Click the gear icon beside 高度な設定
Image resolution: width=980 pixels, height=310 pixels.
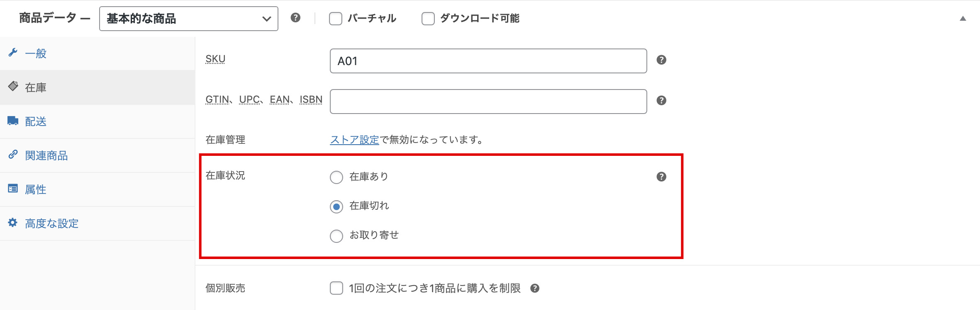pyautogui.click(x=13, y=223)
